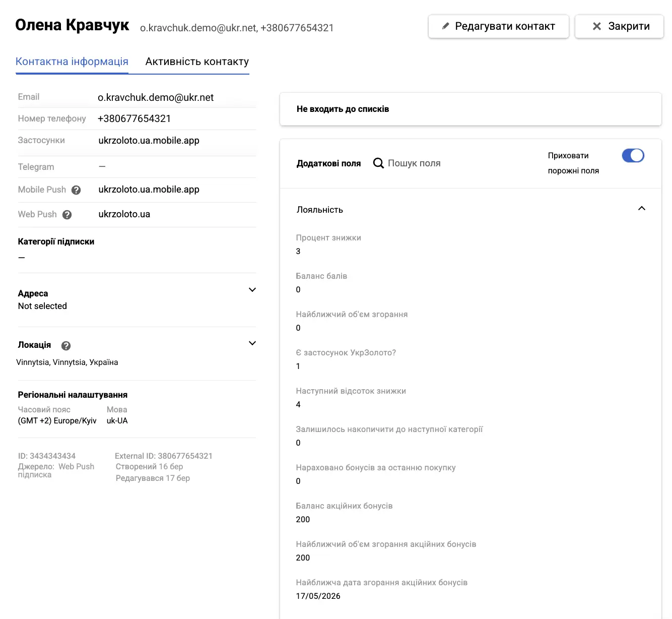
Task: Click Vinnytsia, Vinnytsia, Україна location text
Action: coord(67,362)
